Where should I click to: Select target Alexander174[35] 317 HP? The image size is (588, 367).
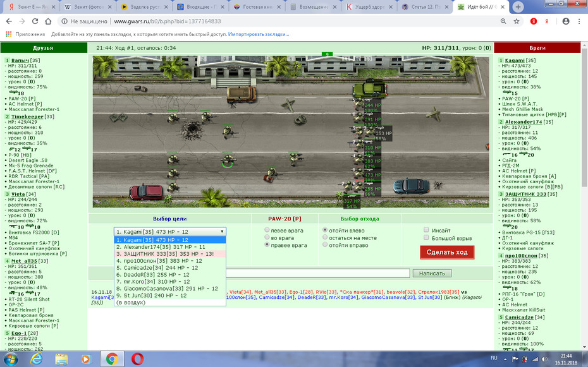170,247
